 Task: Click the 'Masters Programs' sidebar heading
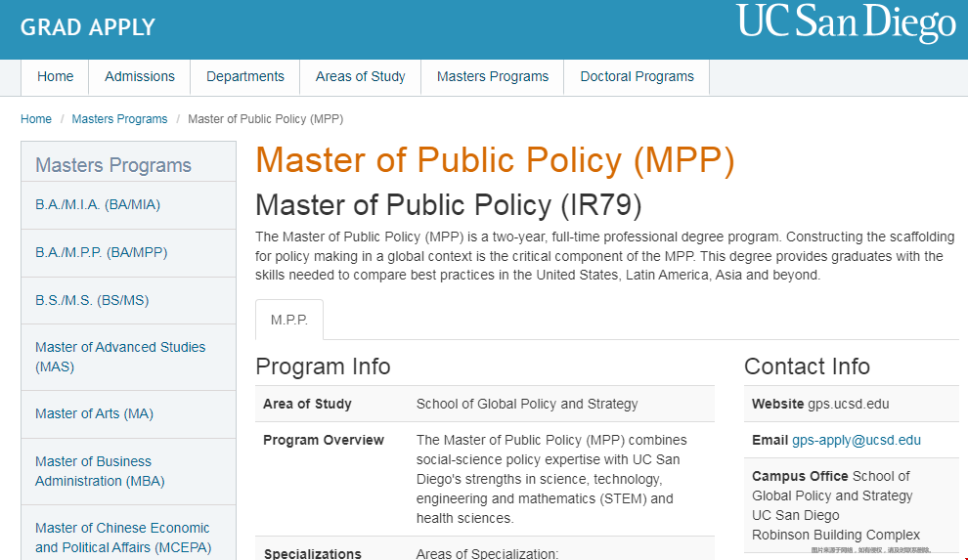pos(113,165)
